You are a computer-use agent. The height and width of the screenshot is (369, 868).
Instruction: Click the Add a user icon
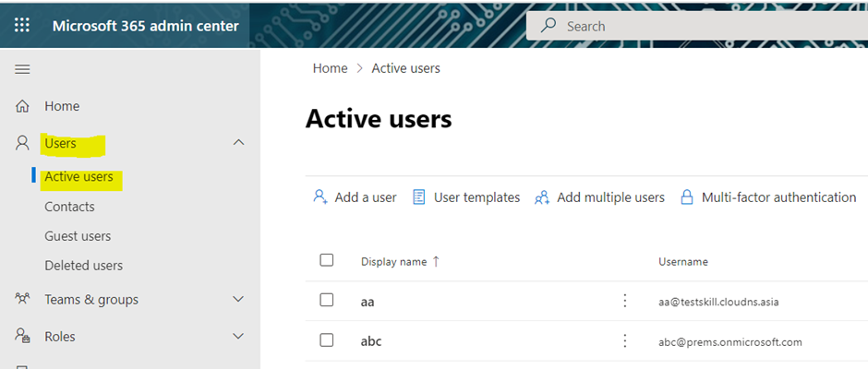pyautogui.click(x=320, y=196)
